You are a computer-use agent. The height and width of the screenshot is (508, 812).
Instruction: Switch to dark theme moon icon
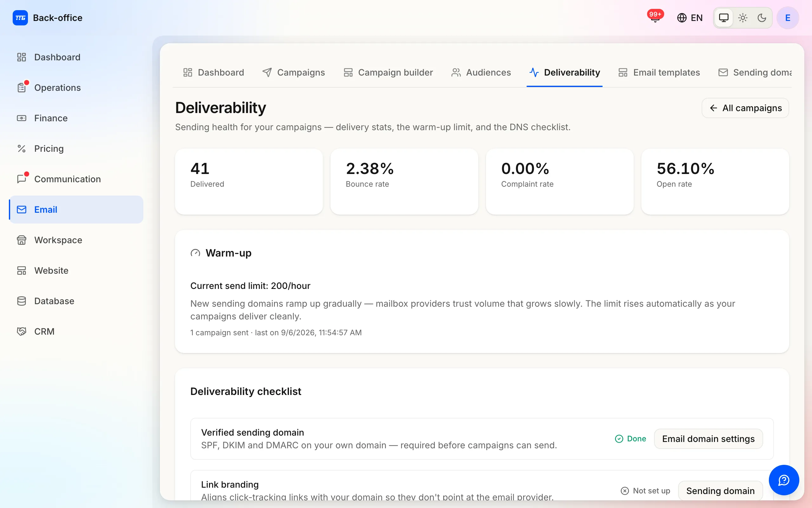[762, 18]
